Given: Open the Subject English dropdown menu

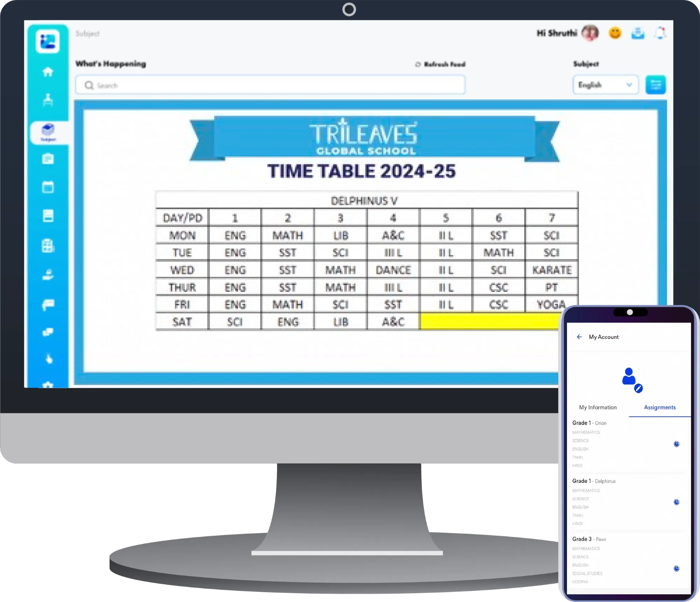Looking at the screenshot, I should [603, 85].
